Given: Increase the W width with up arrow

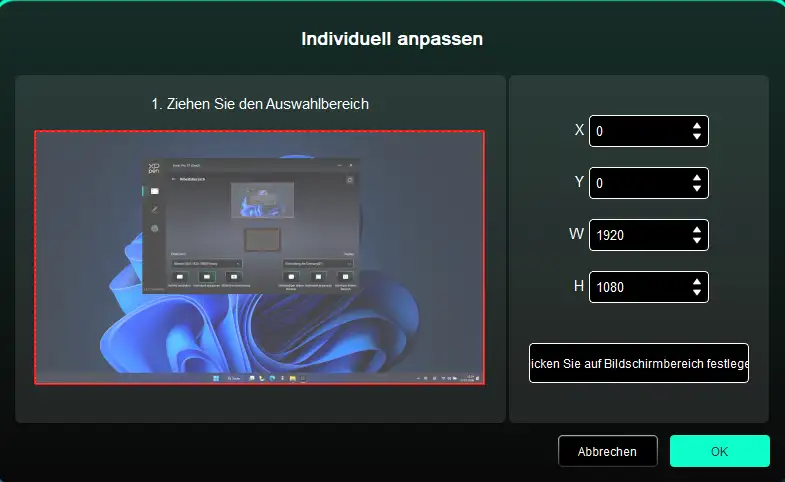Looking at the screenshot, I should click(696, 229).
